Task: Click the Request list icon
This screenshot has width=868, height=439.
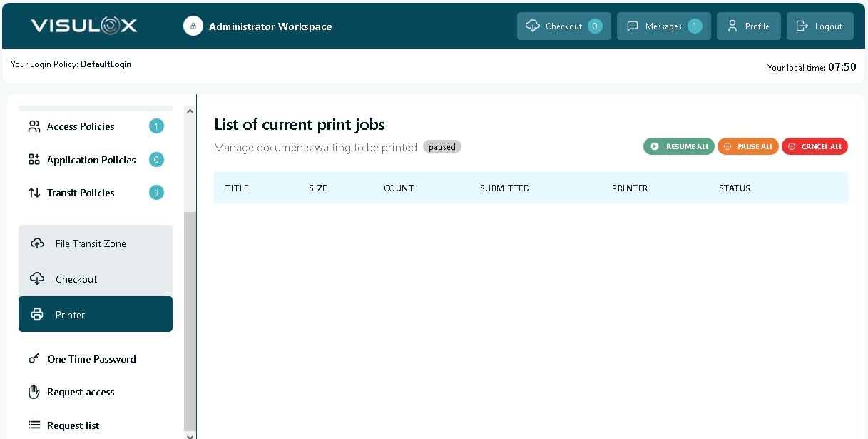Action: pos(34,425)
